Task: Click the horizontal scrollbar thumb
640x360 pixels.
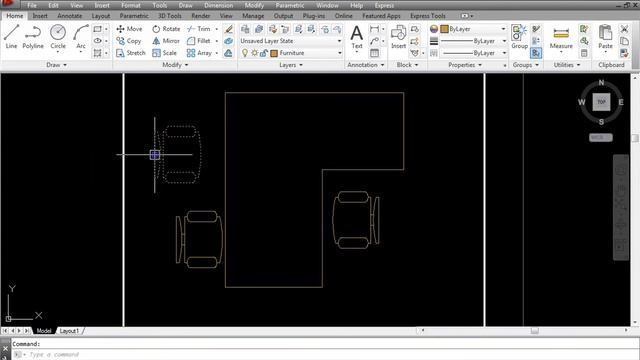Action: coord(535,331)
